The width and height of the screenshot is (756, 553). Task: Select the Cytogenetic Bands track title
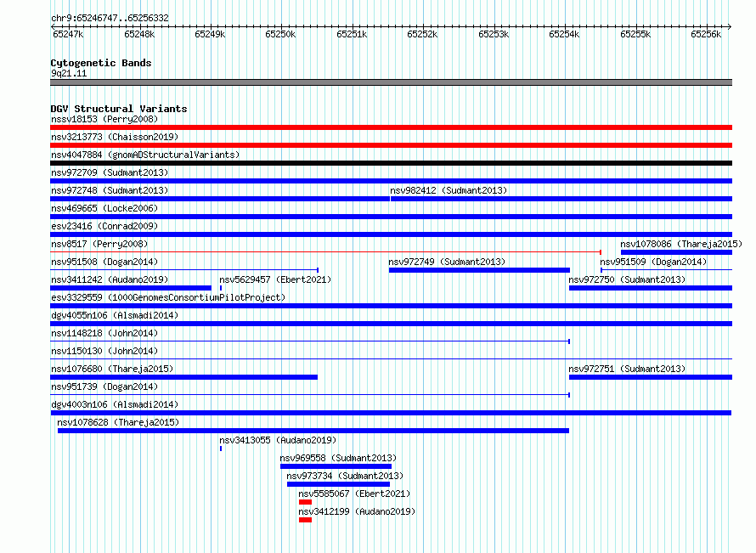(x=101, y=63)
